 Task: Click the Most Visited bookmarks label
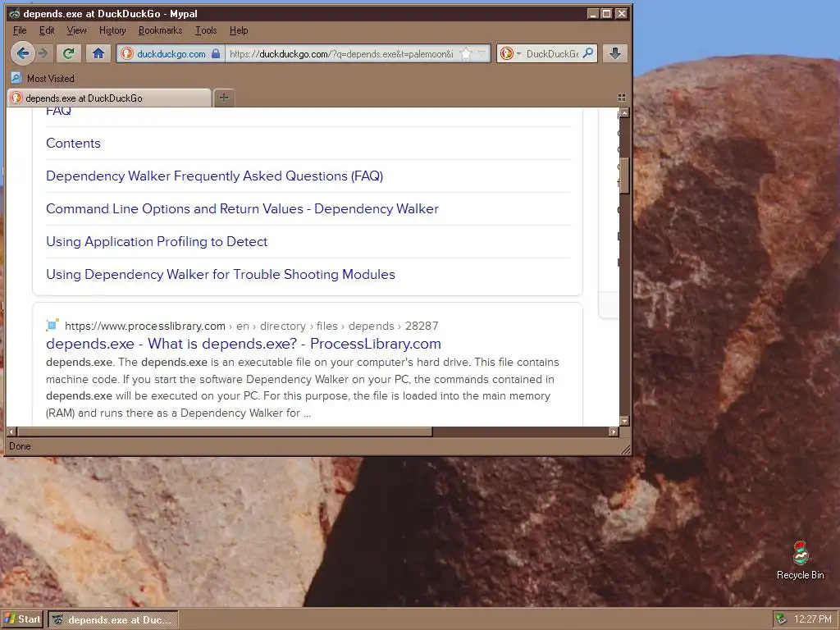tap(50, 78)
